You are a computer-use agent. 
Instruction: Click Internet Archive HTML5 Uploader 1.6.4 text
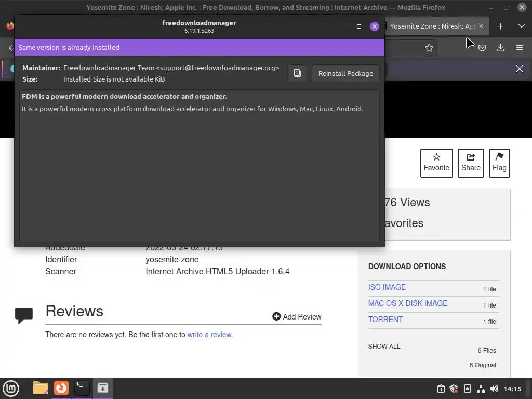tap(218, 271)
